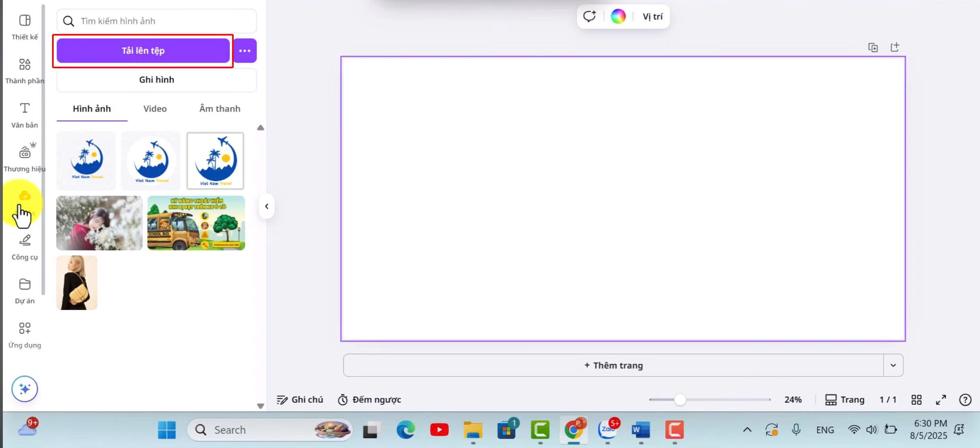The image size is (980, 448).
Task: Toggle grid view of pages
Action: click(x=916, y=400)
